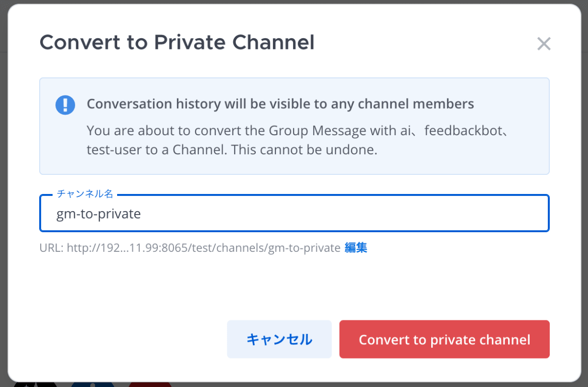
Task: Click the Convert to Private Channel title
Action: pyautogui.click(x=177, y=43)
